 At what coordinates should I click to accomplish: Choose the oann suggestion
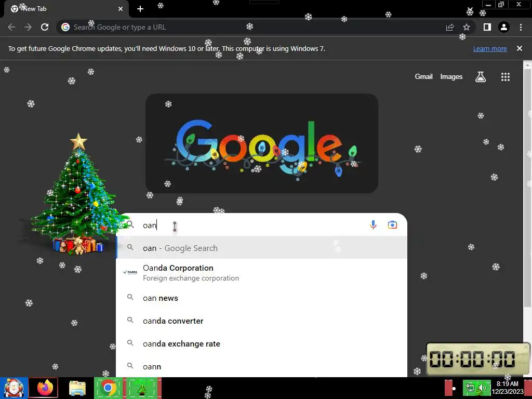point(262,366)
